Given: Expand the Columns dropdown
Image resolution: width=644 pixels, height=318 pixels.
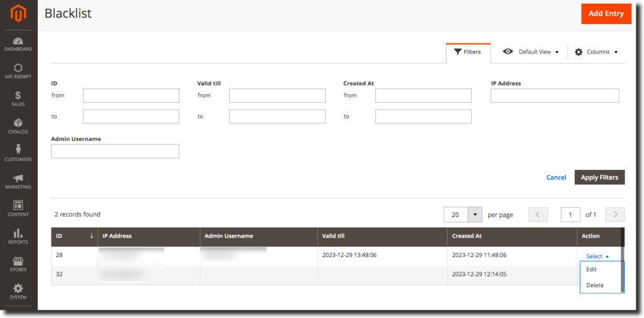Looking at the screenshot, I should 596,52.
